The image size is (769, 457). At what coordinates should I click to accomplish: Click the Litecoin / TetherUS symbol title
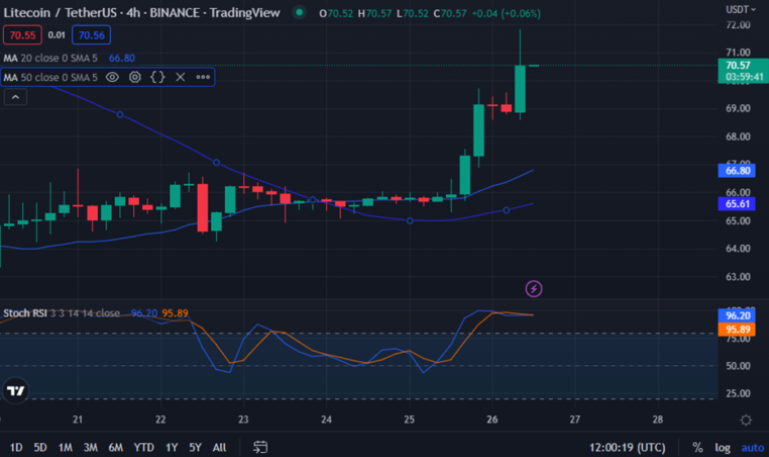coord(142,13)
